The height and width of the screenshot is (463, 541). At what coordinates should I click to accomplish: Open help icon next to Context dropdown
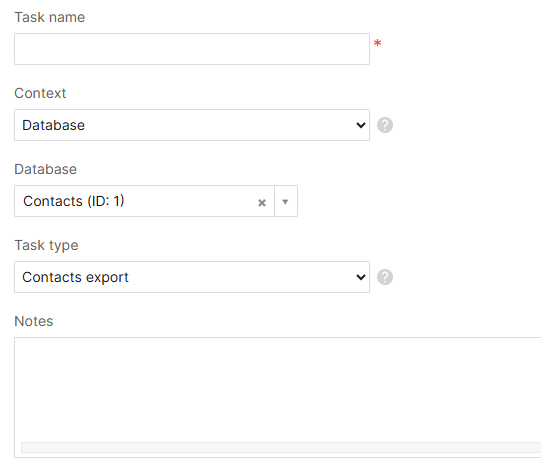(385, 125)
